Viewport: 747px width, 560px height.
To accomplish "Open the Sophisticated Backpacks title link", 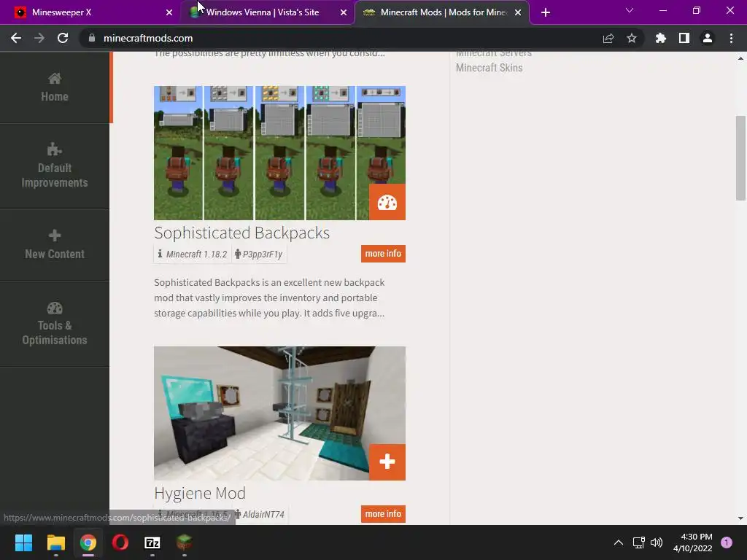I will (x=242, y=233).
